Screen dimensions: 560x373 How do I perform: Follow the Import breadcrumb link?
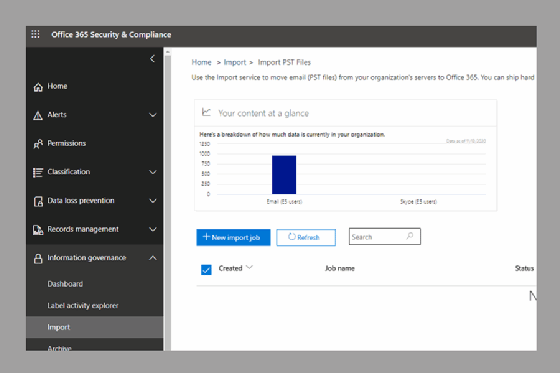[x=235, y=63]
